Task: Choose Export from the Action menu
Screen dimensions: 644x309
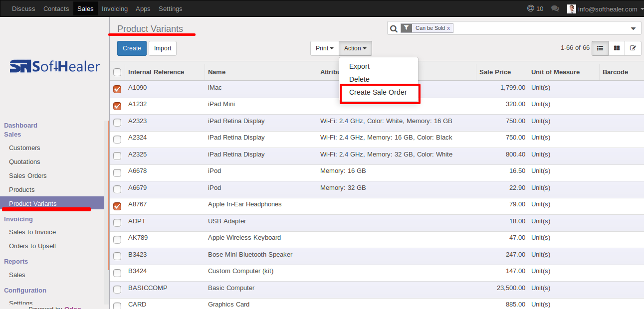Action: pyautogui.click(x=359, y=66)
